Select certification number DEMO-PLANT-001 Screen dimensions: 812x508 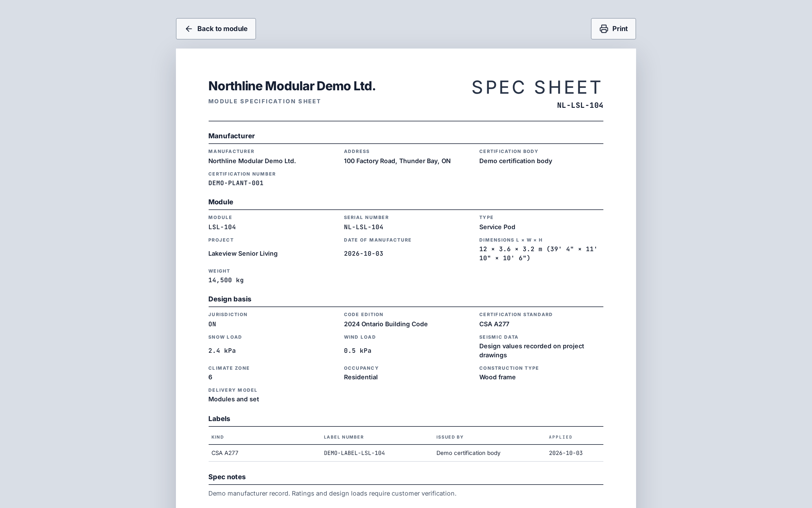[x=236, y=183]
